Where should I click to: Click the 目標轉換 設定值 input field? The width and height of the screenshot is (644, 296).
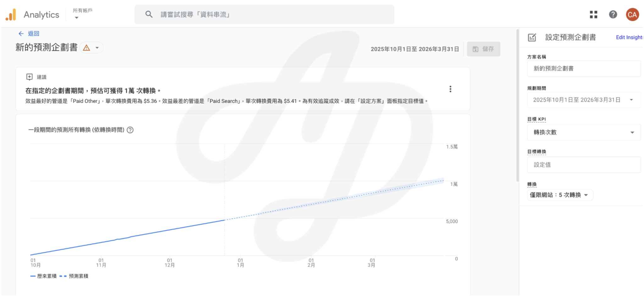(583, 165)
